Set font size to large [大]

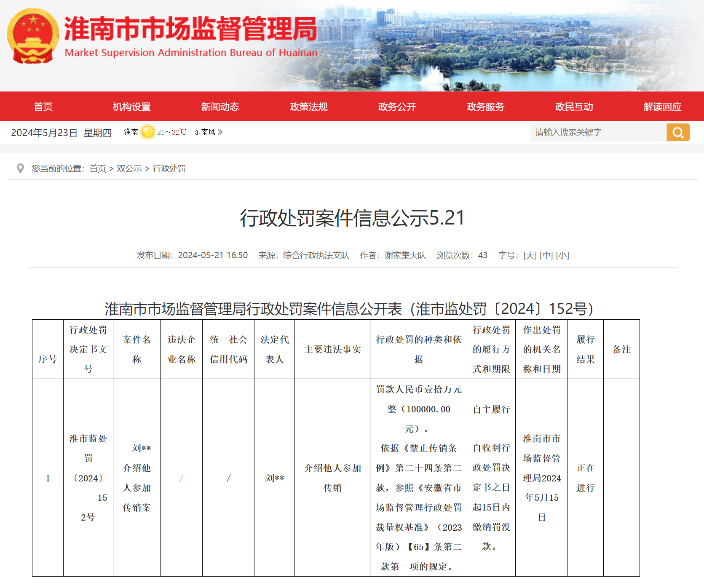530,255
